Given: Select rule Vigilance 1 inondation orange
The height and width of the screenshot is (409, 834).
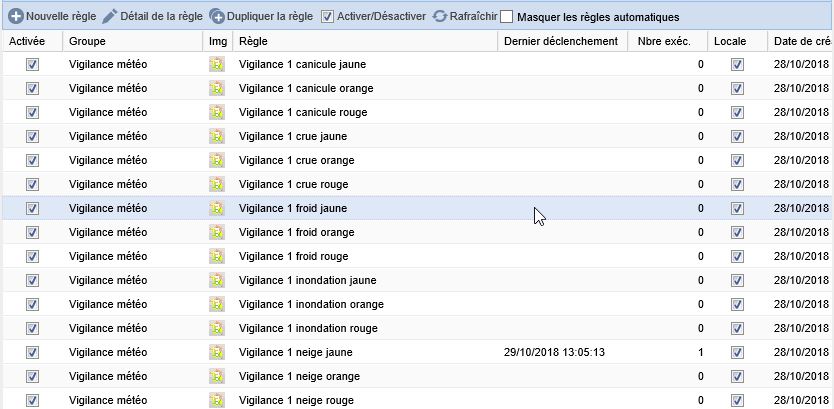Looking at the screenshot, I should [311, 304].
